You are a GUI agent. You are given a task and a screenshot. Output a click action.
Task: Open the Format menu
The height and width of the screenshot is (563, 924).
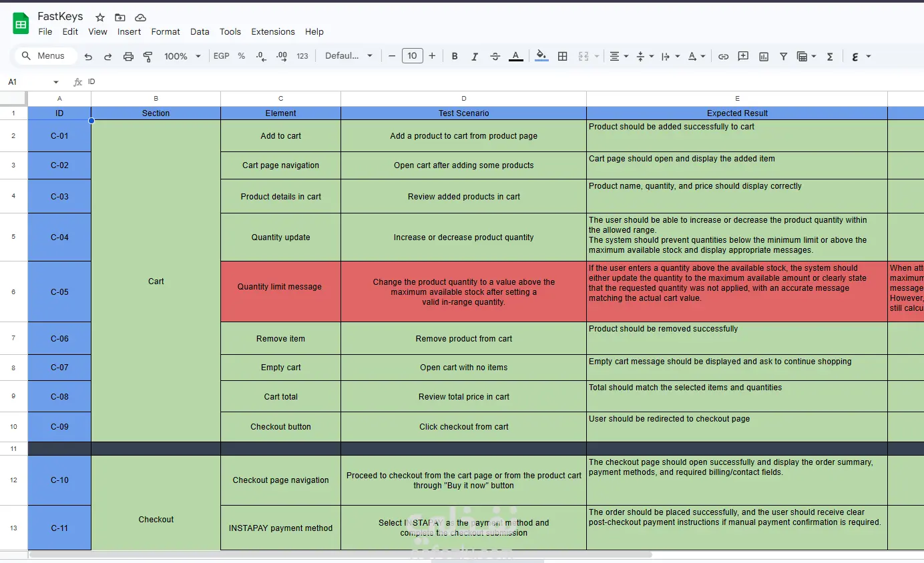click(x=166, y=31)
